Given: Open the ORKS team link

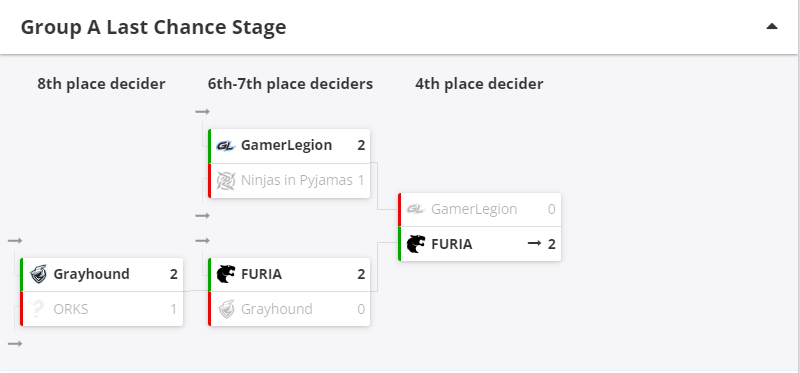Looking at the screenshot, I should [x=71, y=309].
